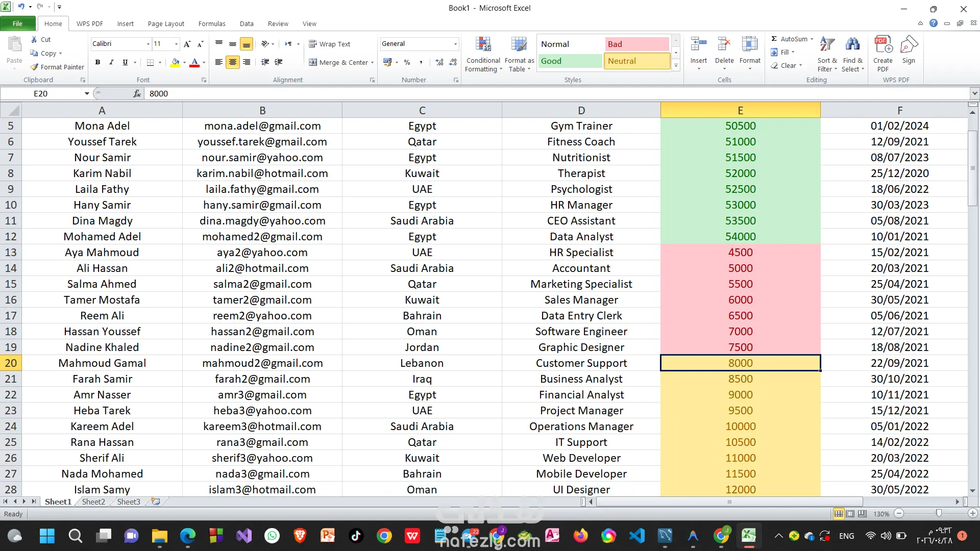The image size is (980, 551).
Task: Toggle Italic formatting
Action: pos(111,62)
